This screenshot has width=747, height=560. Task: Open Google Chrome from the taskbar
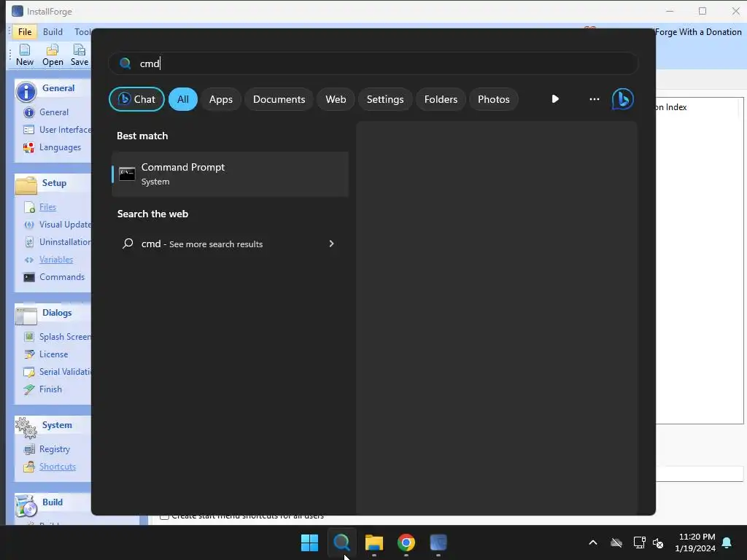coord(406,542)
